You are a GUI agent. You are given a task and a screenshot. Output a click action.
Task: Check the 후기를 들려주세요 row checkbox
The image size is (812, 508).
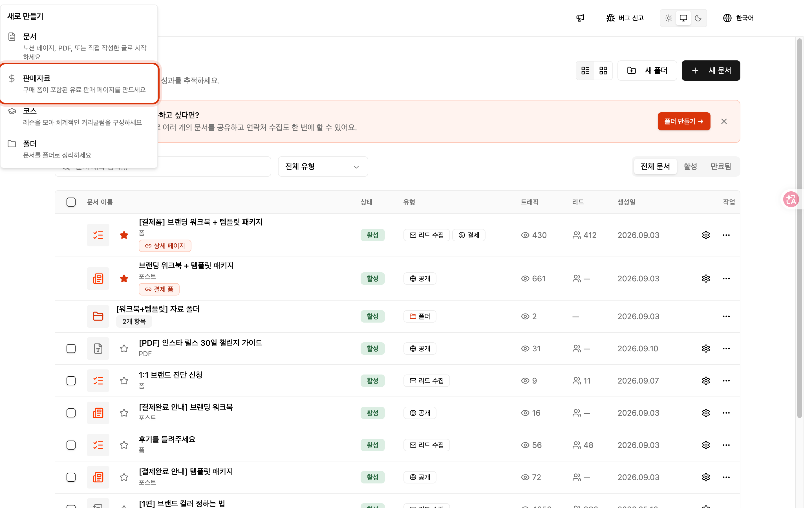pos(71,445)
